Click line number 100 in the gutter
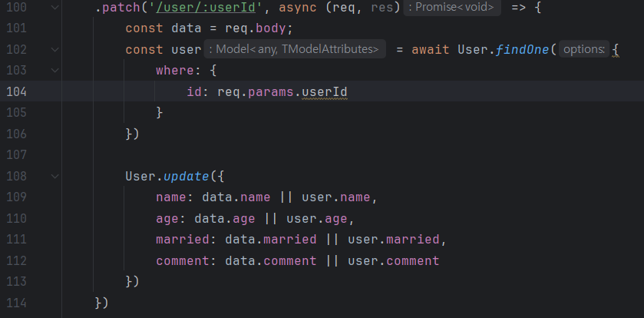The height and width of the screenshot is (318, 644). pos(17,8)
